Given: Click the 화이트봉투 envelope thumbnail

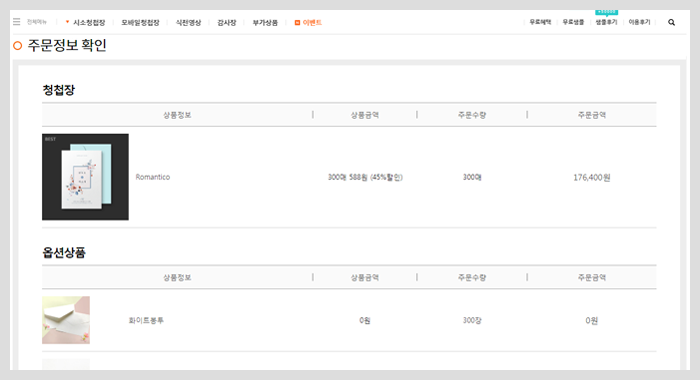Looking at the screenshot, I should [x=66, y=320].
